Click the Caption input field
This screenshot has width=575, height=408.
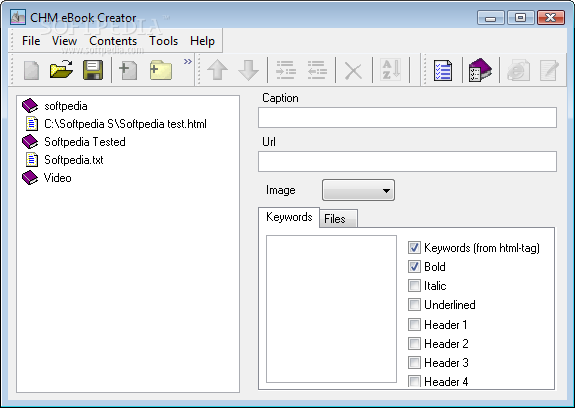click(407, 118)
